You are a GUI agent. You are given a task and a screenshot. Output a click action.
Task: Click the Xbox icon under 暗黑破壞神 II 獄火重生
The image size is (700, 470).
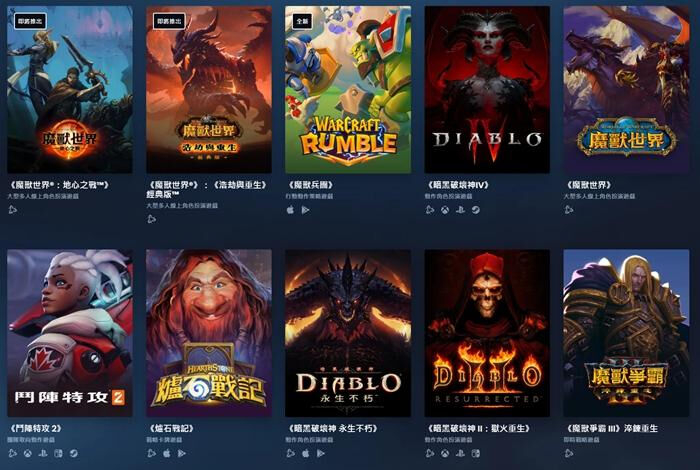[445, 453]
